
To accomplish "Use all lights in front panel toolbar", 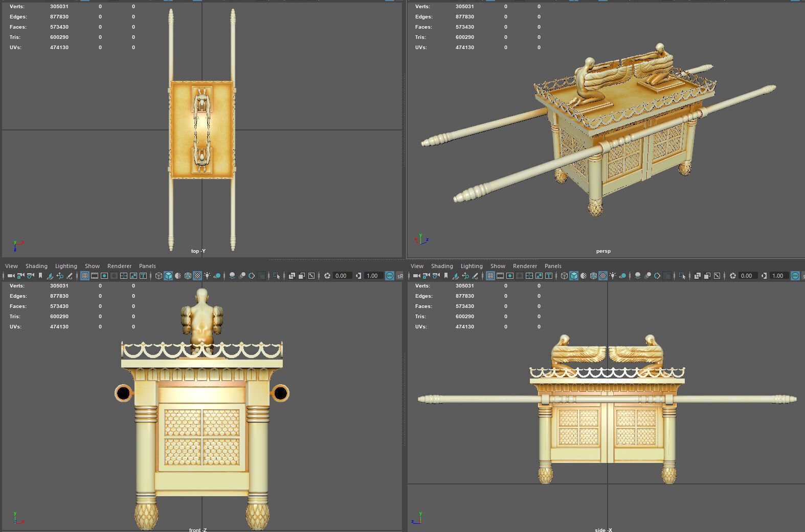I will [207, 276].
